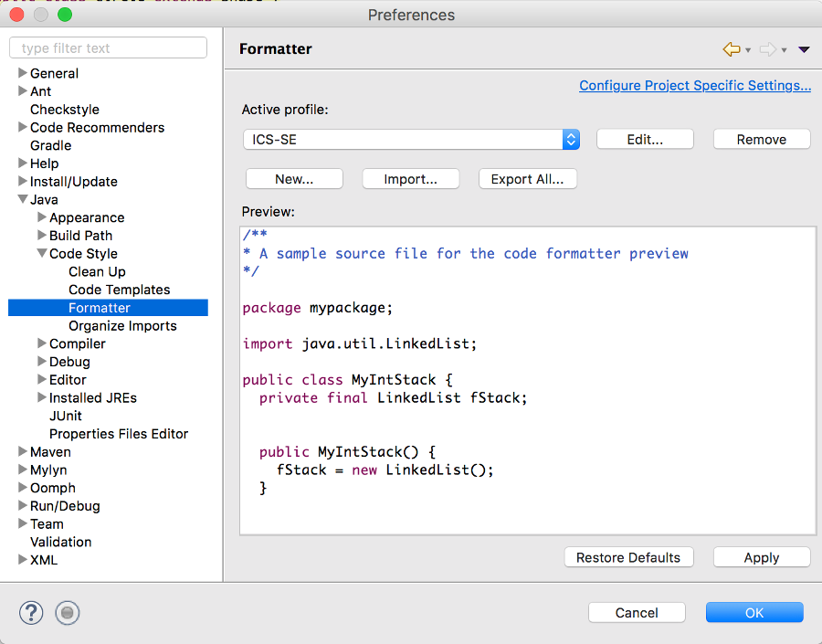The height and width of the screenshot is (644, 822).
Task: Expand the General tree node
Action: (22, 73)
